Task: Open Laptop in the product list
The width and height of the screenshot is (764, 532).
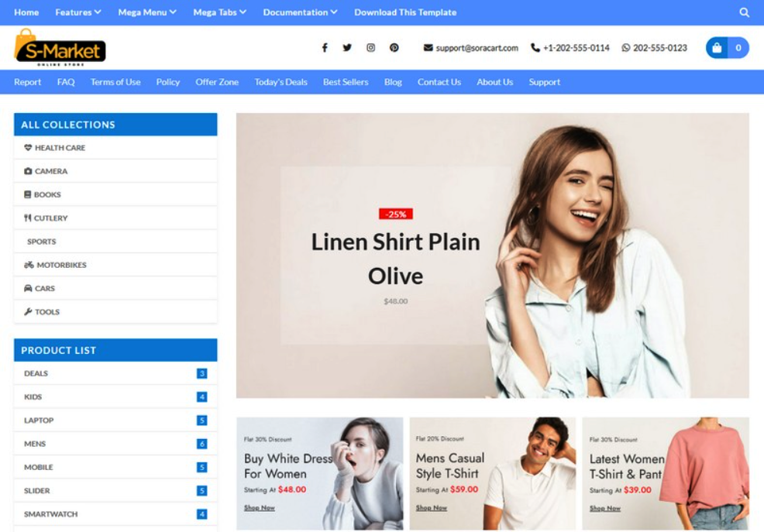Action: (39, 420)
